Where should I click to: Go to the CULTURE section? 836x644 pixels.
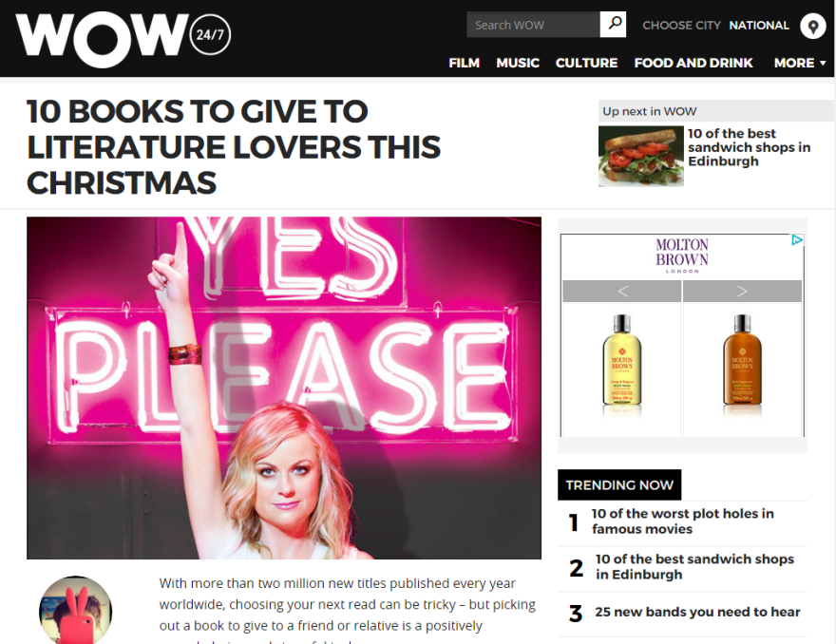pyautogui.click(x=586, y=63)
